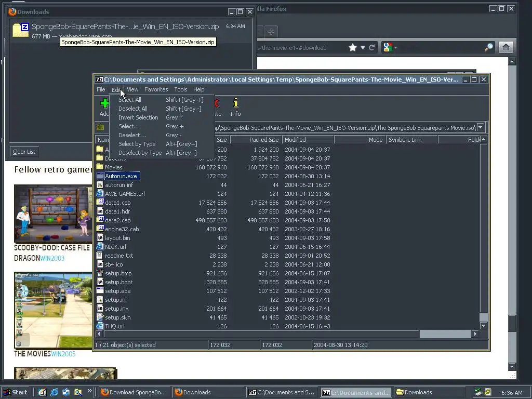
Task: Open Scooby-Doo Case File game link
Action: tap(52, 253)
